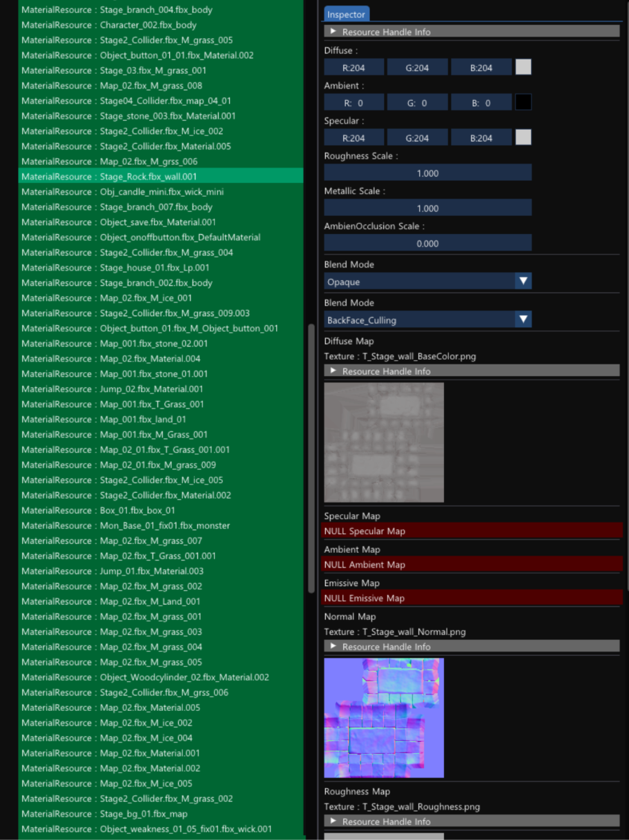Click the Roughness Scale value field
629x840 pixels.
428,173
